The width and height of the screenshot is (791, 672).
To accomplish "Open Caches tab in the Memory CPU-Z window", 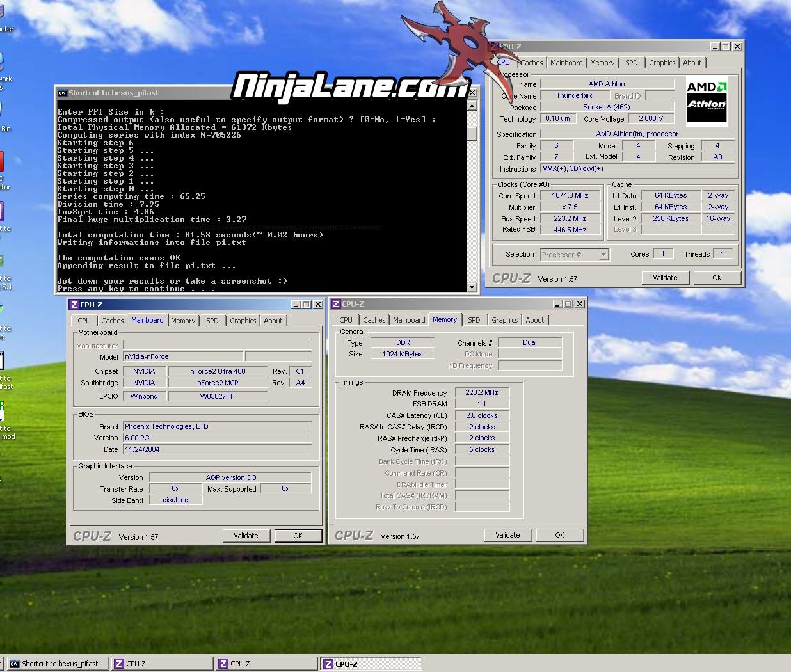I will point(374,320).
